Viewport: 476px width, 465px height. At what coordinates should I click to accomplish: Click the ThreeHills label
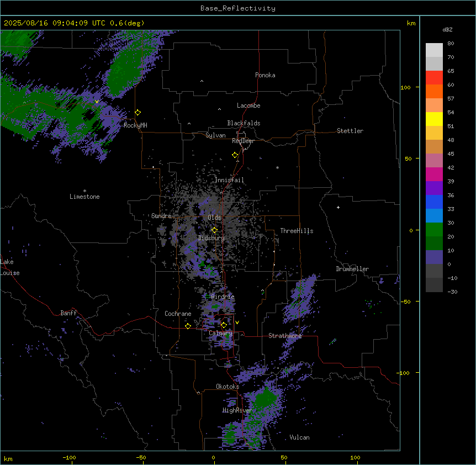click(297, 231)
